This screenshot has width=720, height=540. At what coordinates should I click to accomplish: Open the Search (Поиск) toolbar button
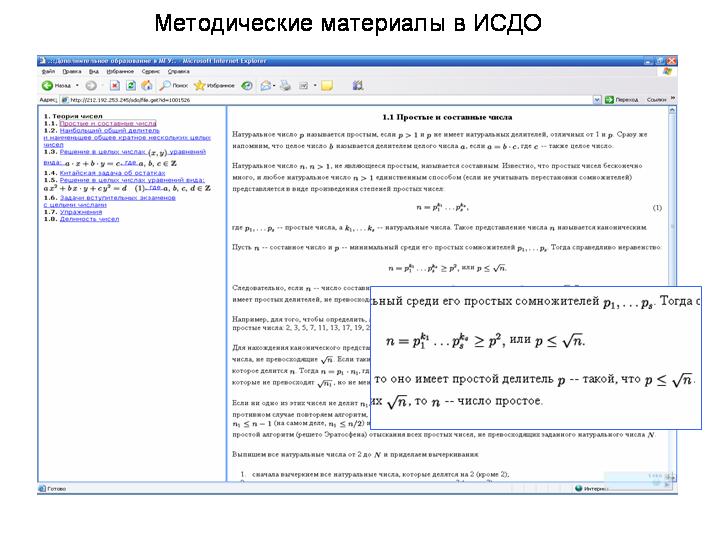coord(174,85)
